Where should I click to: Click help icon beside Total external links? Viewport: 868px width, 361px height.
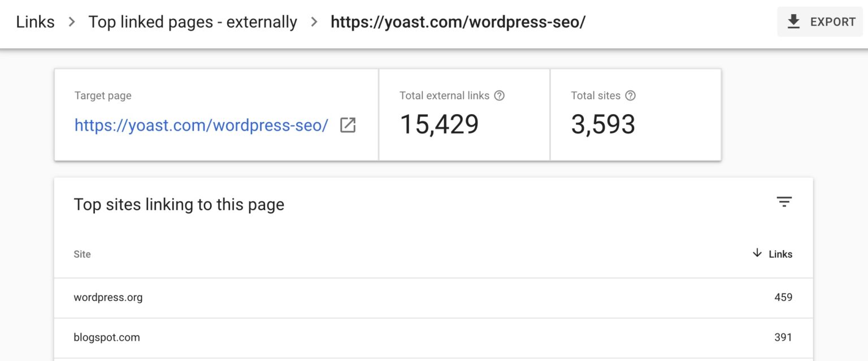click(x=499, y=96)
